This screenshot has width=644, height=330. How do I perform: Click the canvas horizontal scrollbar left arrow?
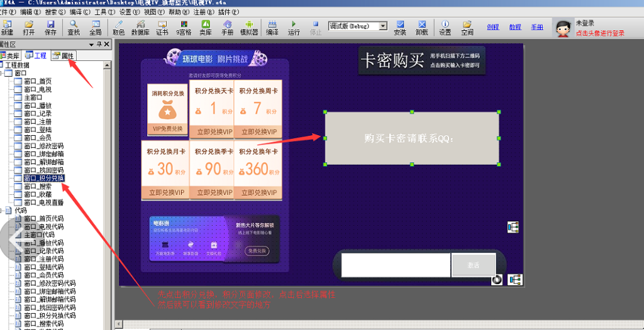[118, 325]
